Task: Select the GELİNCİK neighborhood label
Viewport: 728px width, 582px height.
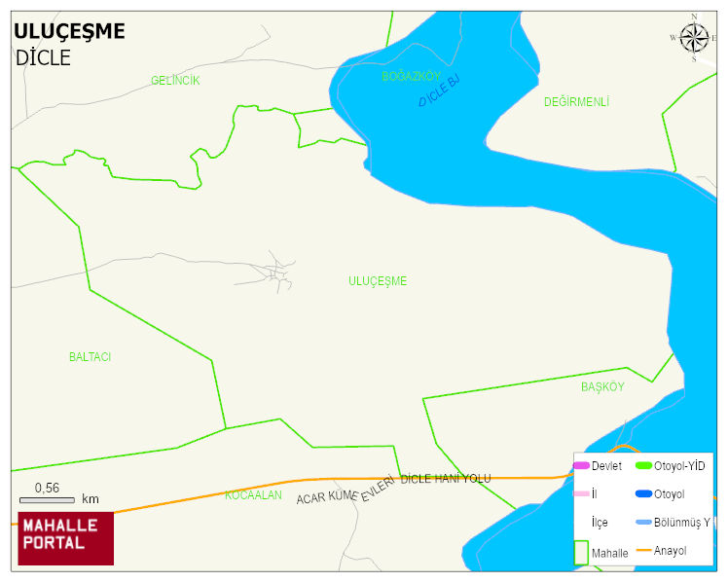Action: pyautogui.click(x=175, y=81)
